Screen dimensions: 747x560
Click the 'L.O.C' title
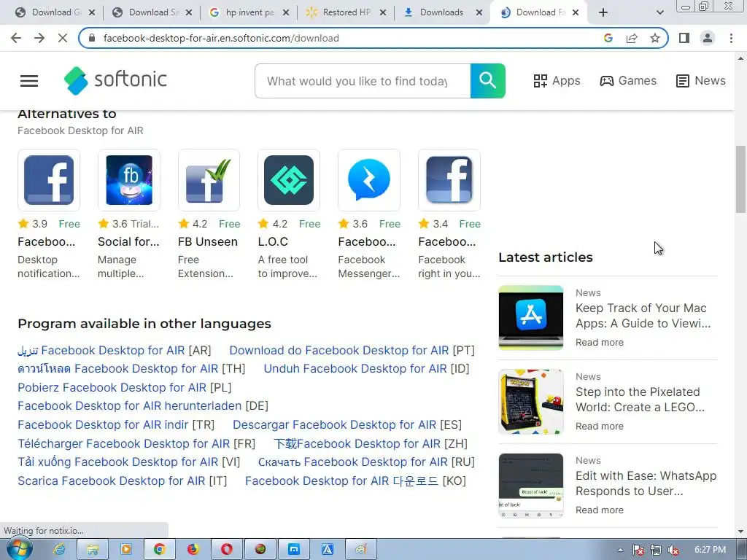(x=273, y=242)
